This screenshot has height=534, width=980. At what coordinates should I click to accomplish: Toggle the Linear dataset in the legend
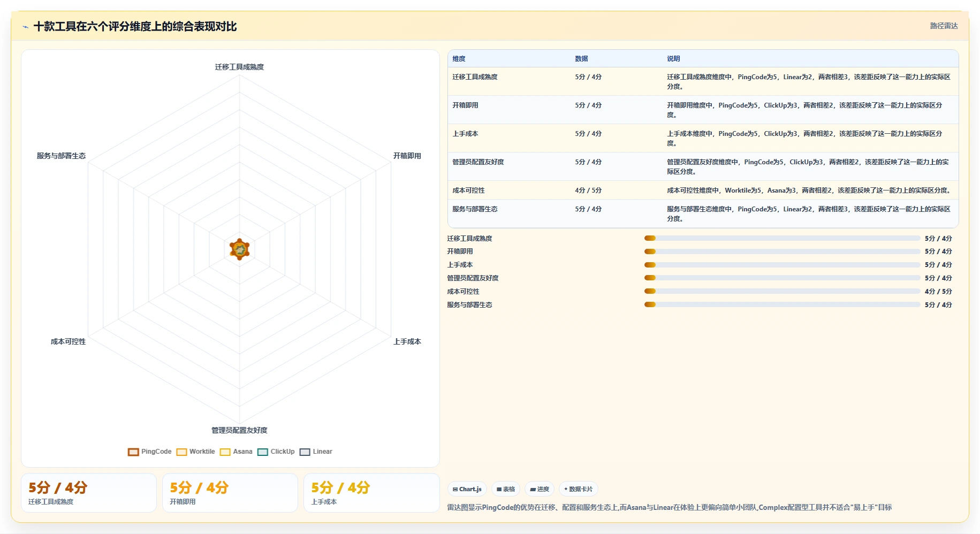click(316, 452)
